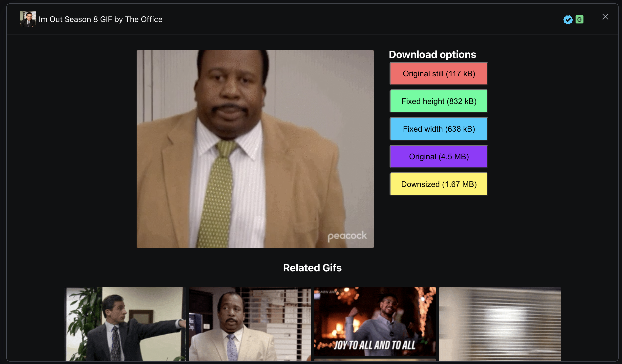Click the 'Related Gifs' heading
This screenshot has width=622, height=364.
pos(312,268)
